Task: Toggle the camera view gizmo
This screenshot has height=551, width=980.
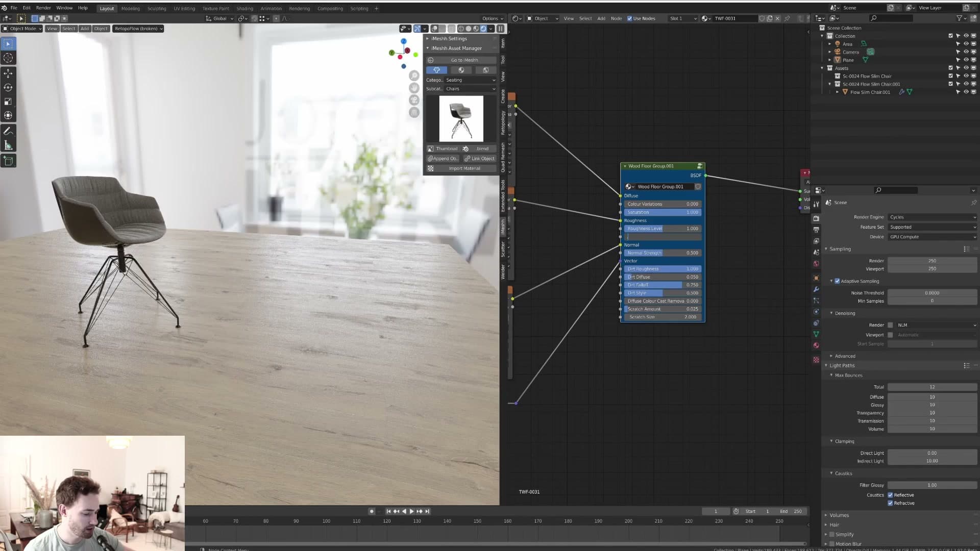Action: [x=414, y=100]
